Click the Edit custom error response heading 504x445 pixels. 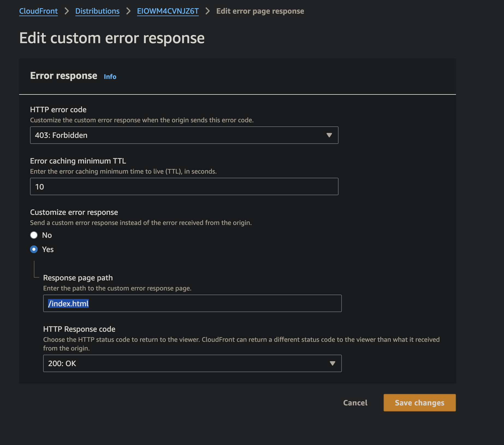click(112, 38)
